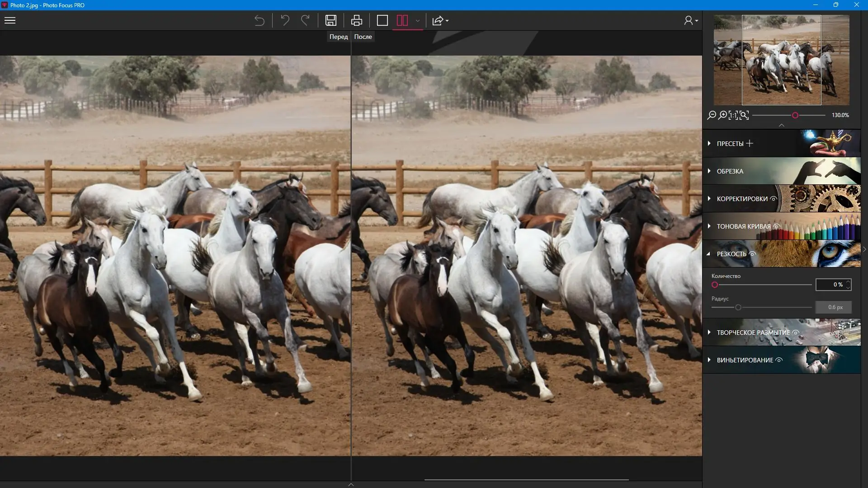Toggle Виньетирование effect visibility eye
The width and height of the screenshot is (868, 488).
tap(779, 360)
